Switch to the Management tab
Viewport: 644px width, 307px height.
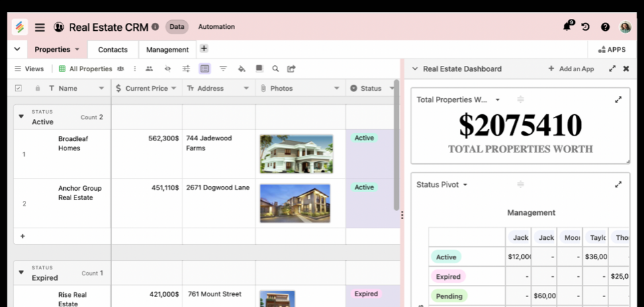pos(167,50)
